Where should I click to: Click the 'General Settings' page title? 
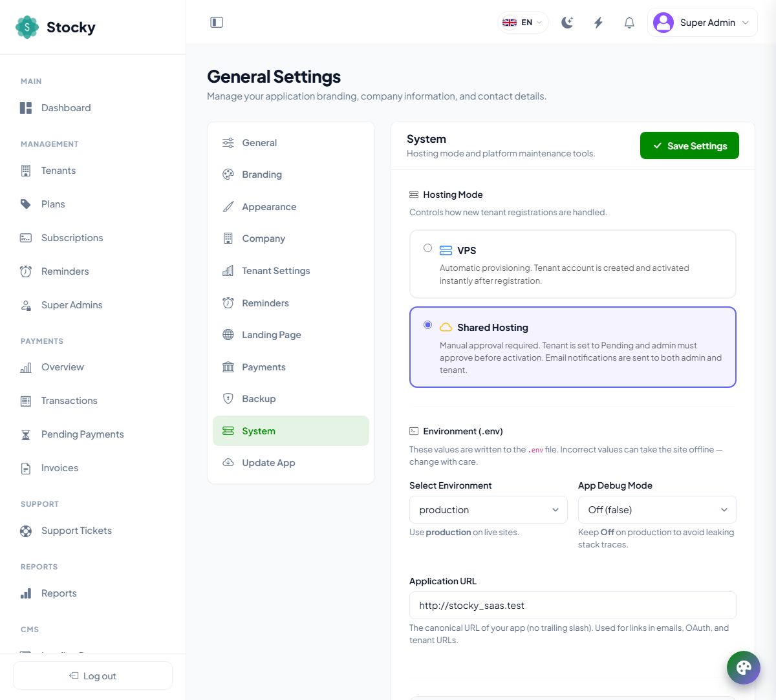pyautogui.click(x=274, y=76)
